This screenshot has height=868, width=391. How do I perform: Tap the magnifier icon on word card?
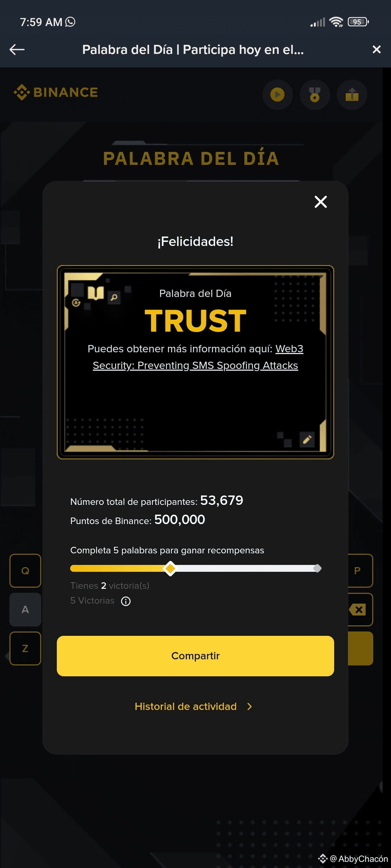pyautogui.click(x=114, y=297)
